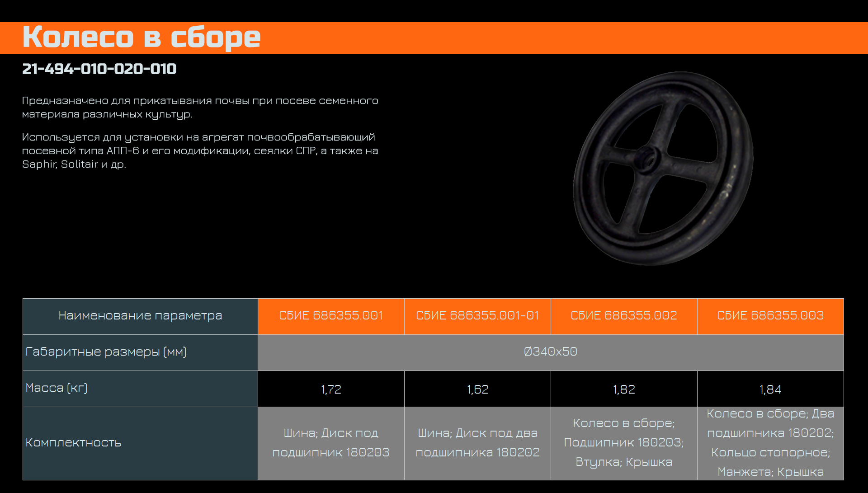Click the wheel product image
Viewport: 868px width, 493px height.
[x=663, y=168]
